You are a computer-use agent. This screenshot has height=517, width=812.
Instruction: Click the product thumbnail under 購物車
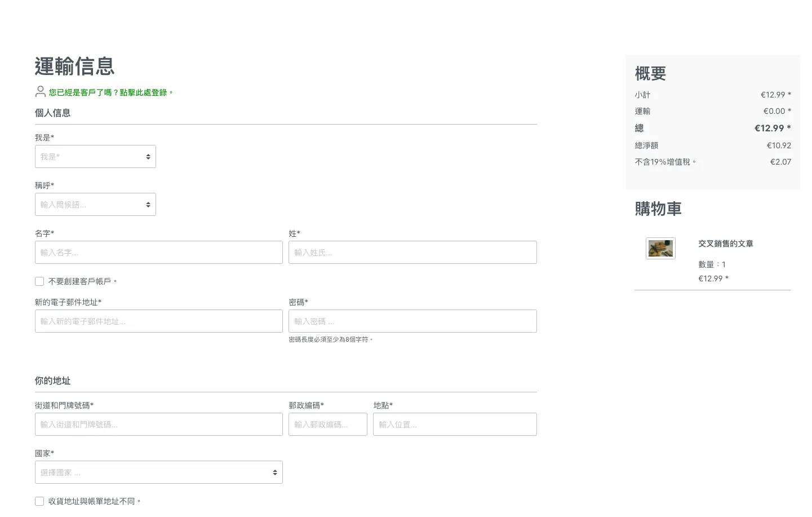[x=660, y=248]
